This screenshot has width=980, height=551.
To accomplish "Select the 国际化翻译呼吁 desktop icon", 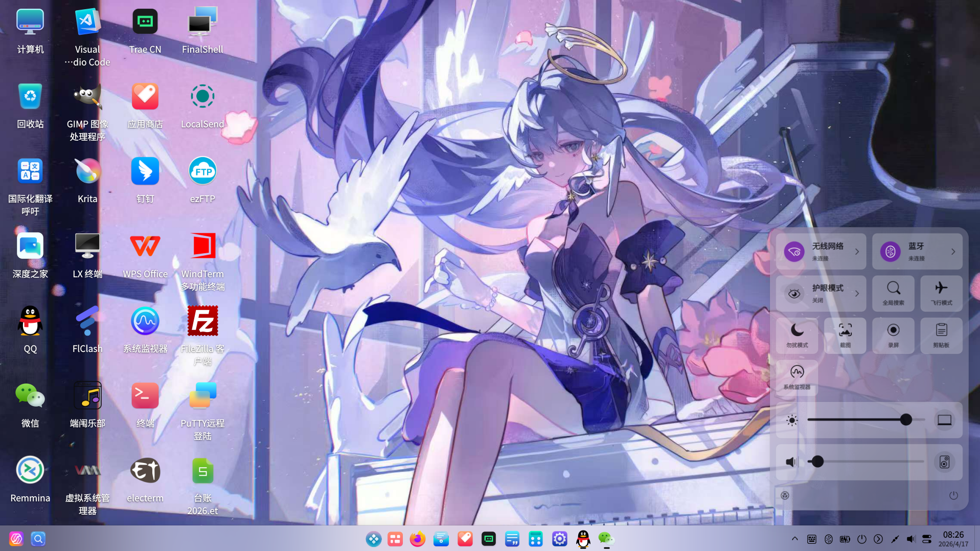I will coord(30,171).
